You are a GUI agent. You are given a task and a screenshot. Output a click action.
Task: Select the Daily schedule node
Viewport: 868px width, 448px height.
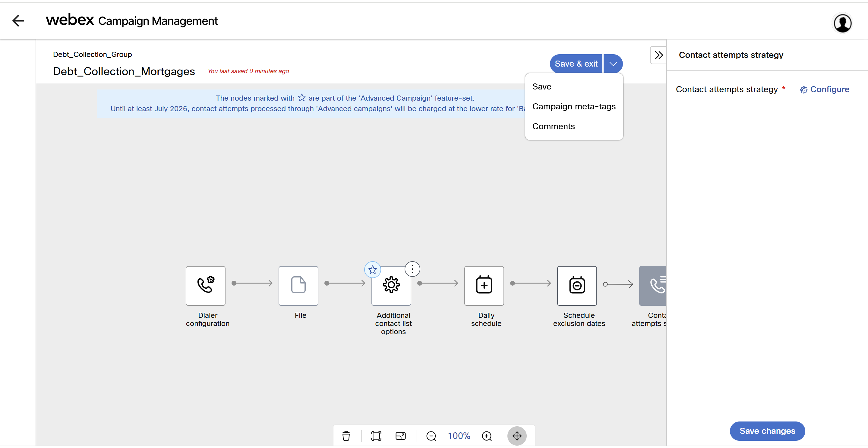484,285
